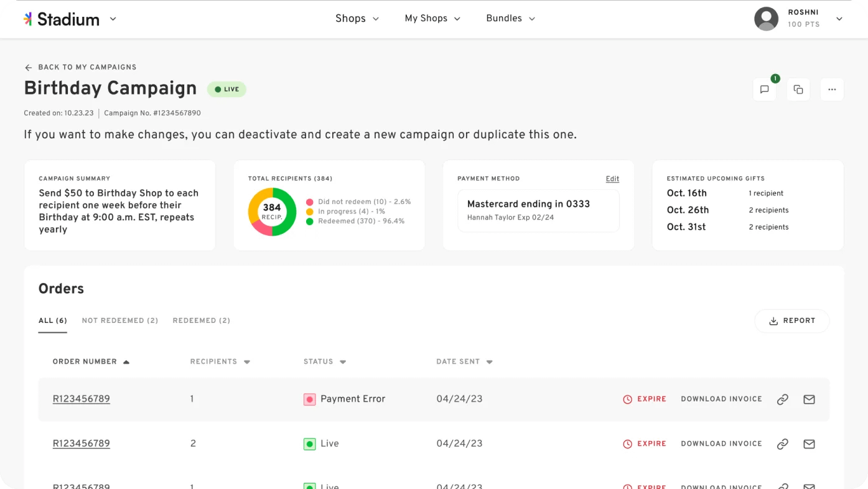Click the duplicate campaign icon
Screen dimensions: 868x489
pos(798,89)
